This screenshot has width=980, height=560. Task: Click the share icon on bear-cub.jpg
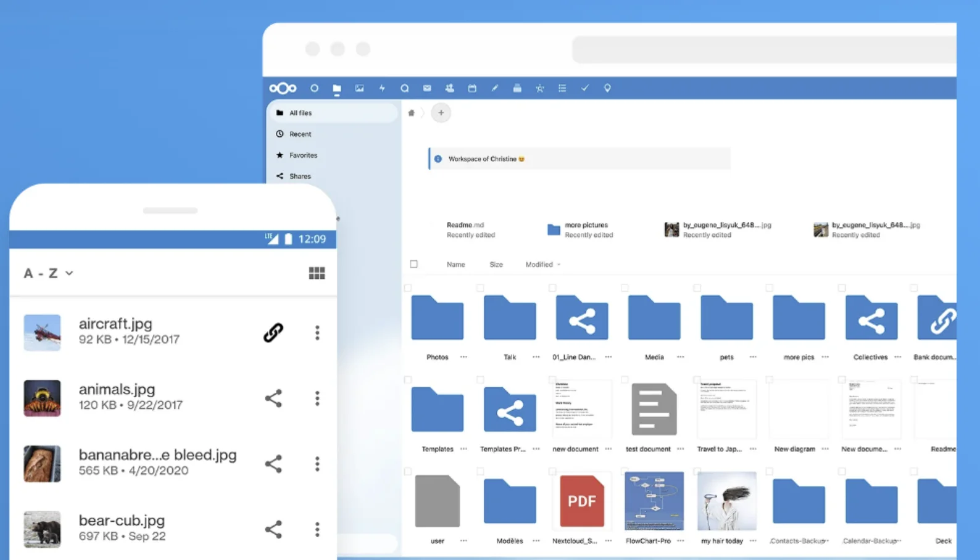pos(273,529)
